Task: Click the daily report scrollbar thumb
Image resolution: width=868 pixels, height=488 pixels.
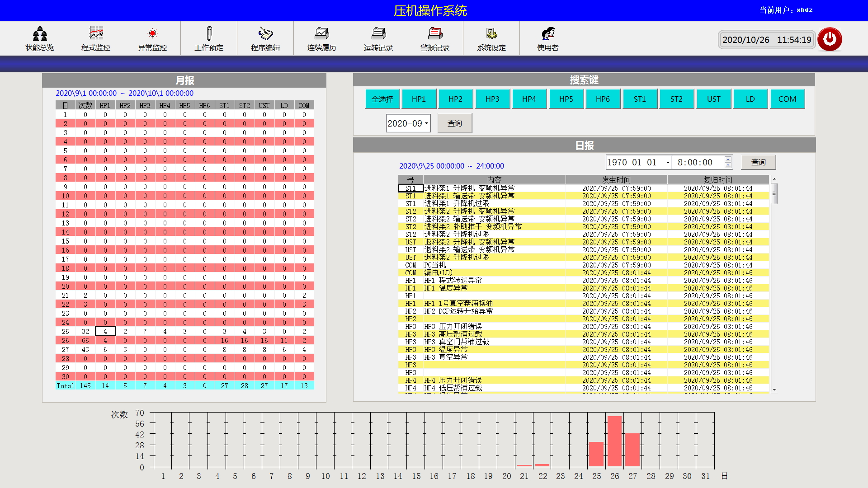Action: tap(774, 193)
